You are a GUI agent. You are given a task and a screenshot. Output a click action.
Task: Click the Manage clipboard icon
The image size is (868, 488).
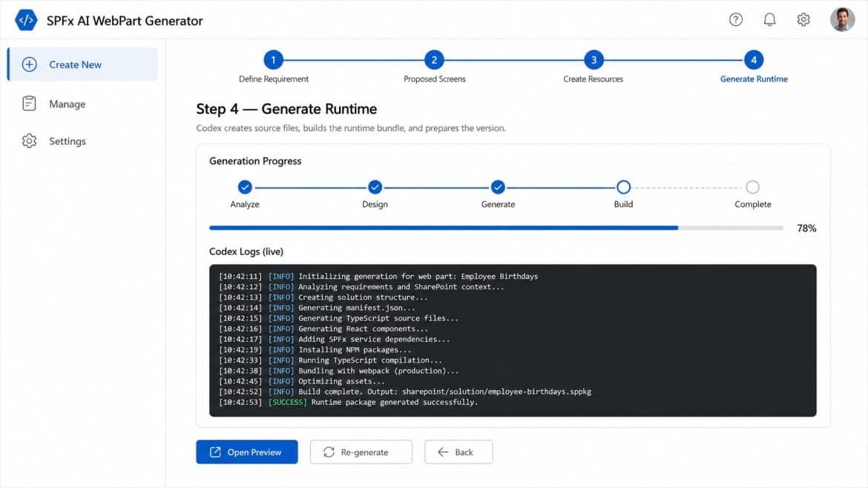pos(30,104)
